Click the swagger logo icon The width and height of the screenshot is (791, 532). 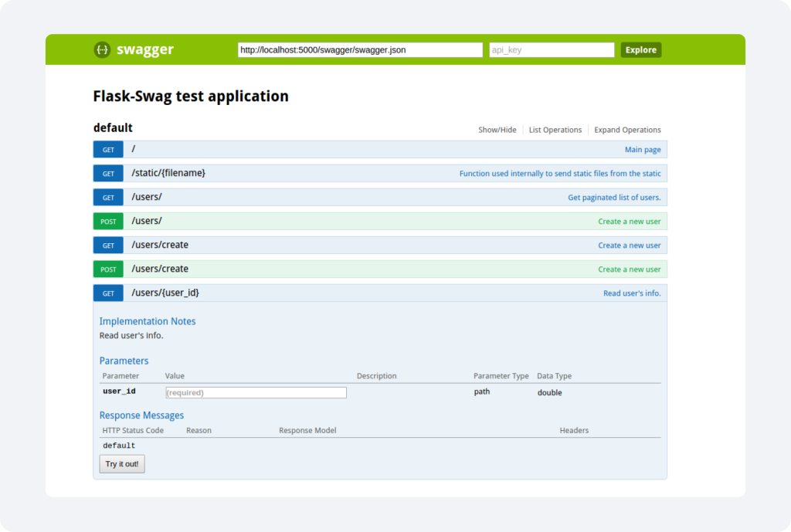point(103,49)
